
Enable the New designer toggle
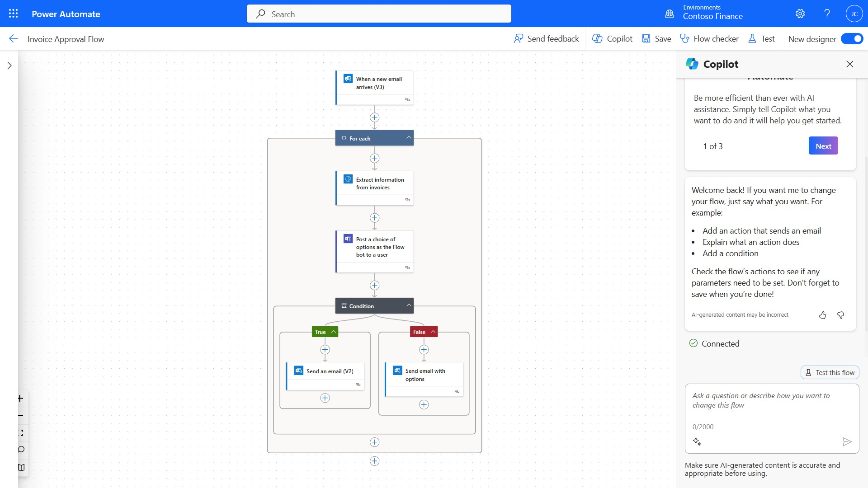point(852,38)
